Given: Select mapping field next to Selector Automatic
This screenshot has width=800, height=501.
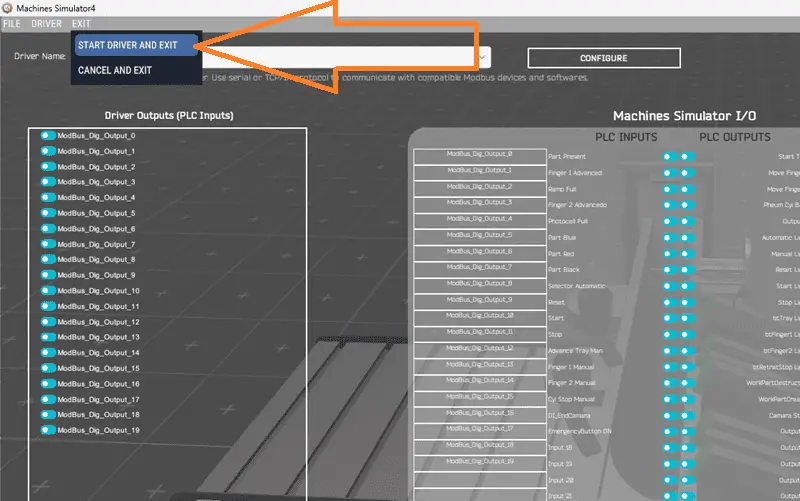Looking at the screenshot, I should (480, 286).
